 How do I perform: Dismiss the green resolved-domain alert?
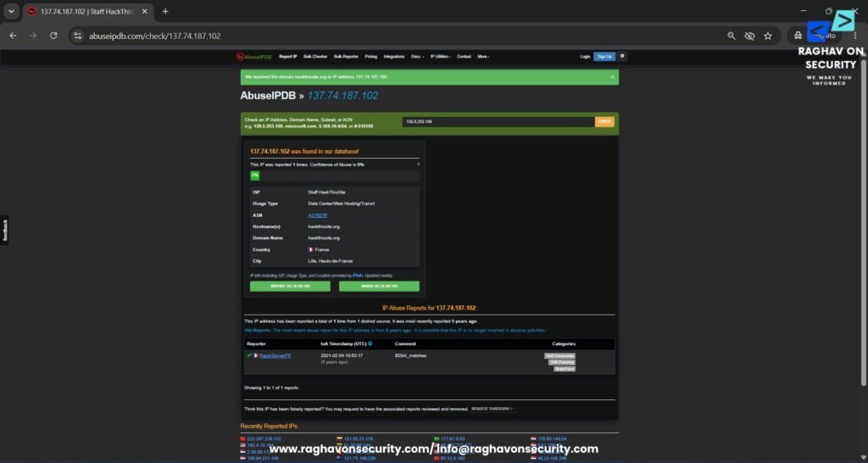pos(612,77)
